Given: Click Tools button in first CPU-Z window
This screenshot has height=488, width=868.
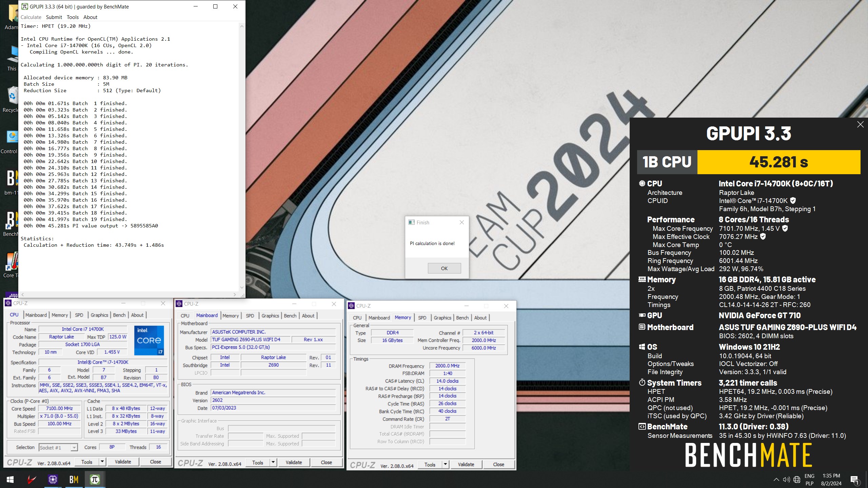Looking at the screenshot, I should (x=87, y=462).
